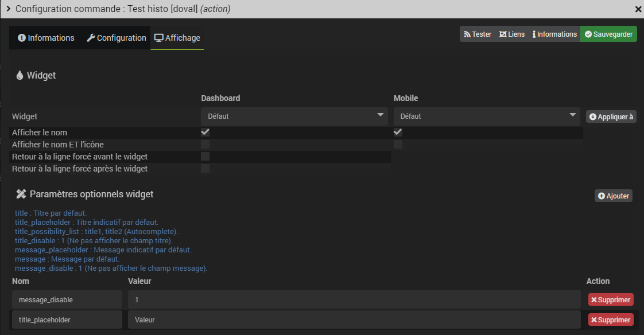The height and width of the screenshot is (335, 644).
Task: Uncheck Afficher le nom for Mobile
Action: click(398, 132)
